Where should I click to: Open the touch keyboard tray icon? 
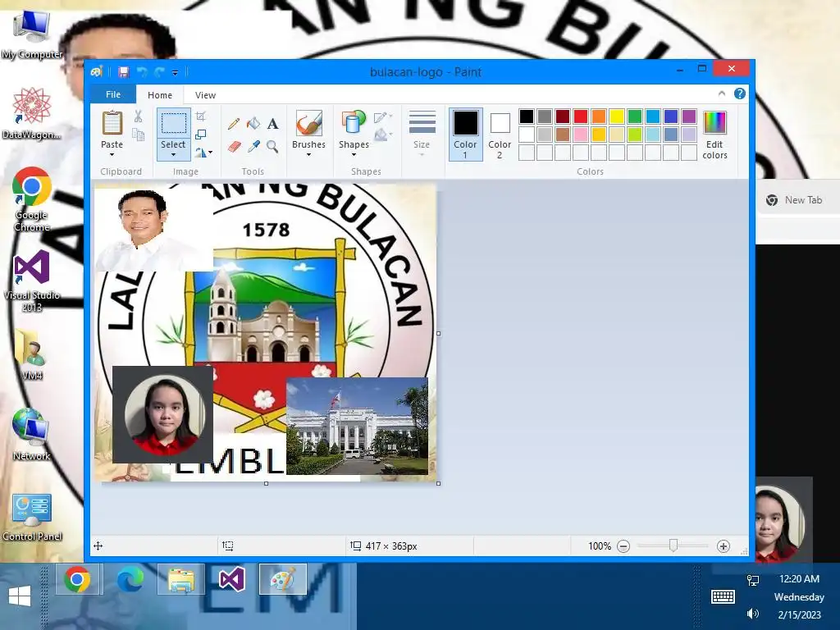(723, 596)
